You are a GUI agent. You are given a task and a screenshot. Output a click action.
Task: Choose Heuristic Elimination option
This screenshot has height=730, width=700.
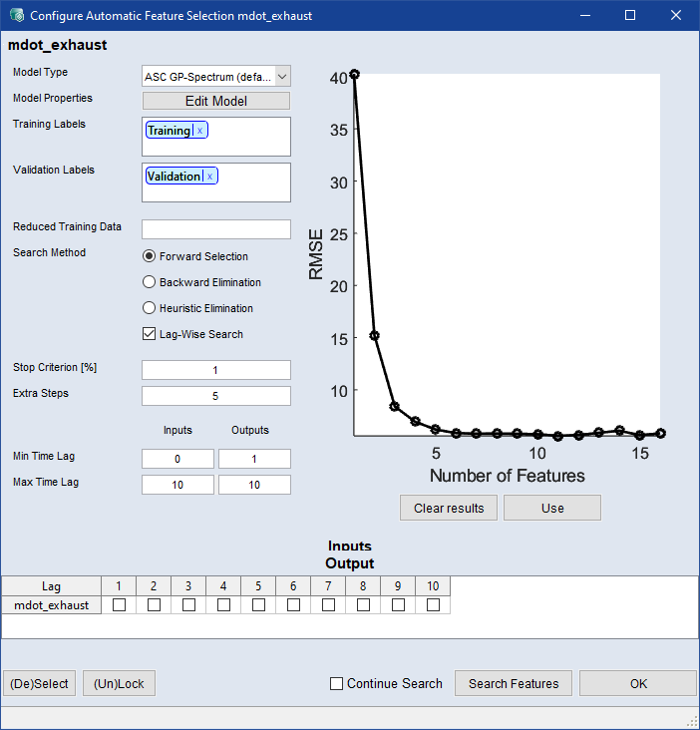[150, 308]
